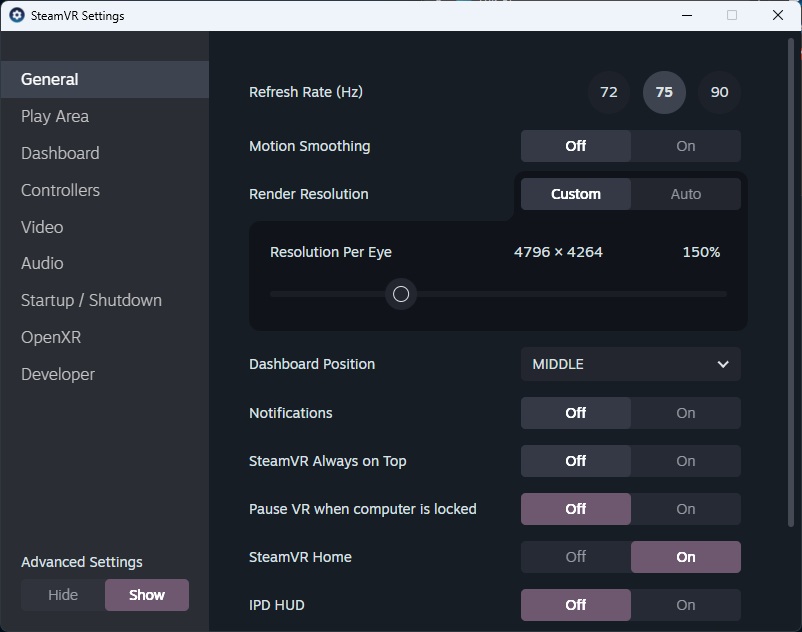Turn Motion Smoothing Off
Image resolution: width=802 pixels, height=632 pixels.
pyautogui.click(x=576, y=146)
